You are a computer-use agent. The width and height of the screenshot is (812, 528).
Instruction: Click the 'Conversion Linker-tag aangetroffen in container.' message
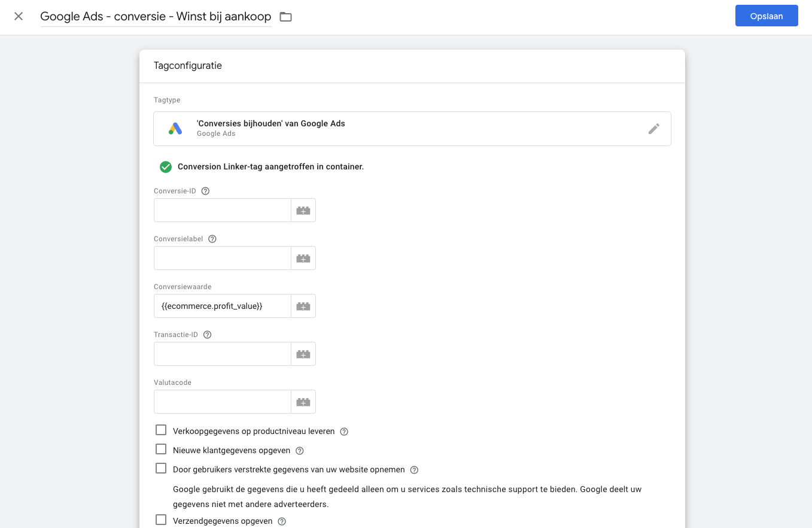click(x=270, y=167)
